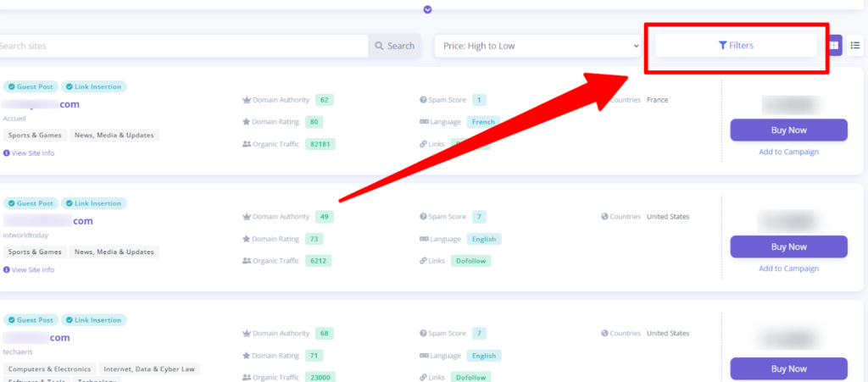Viewport: 868px width, 382px height.
Task: Click Spam Score value 1
Action: (479, 100)
